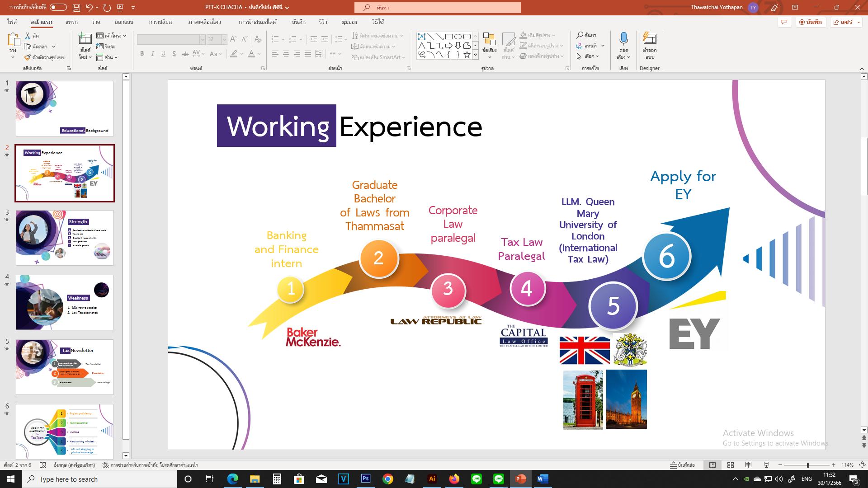Open the font name dropdown

203,40
